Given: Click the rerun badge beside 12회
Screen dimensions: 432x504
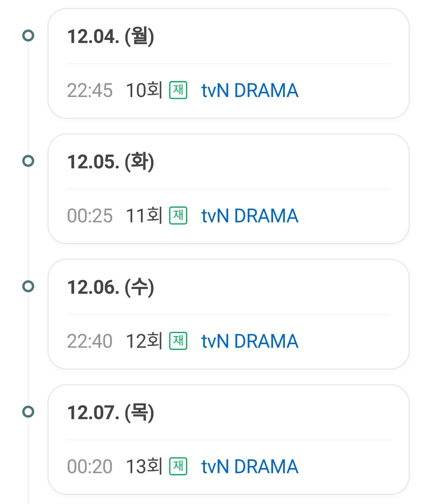Looking at the screenshot, I should tap(178, 341).
